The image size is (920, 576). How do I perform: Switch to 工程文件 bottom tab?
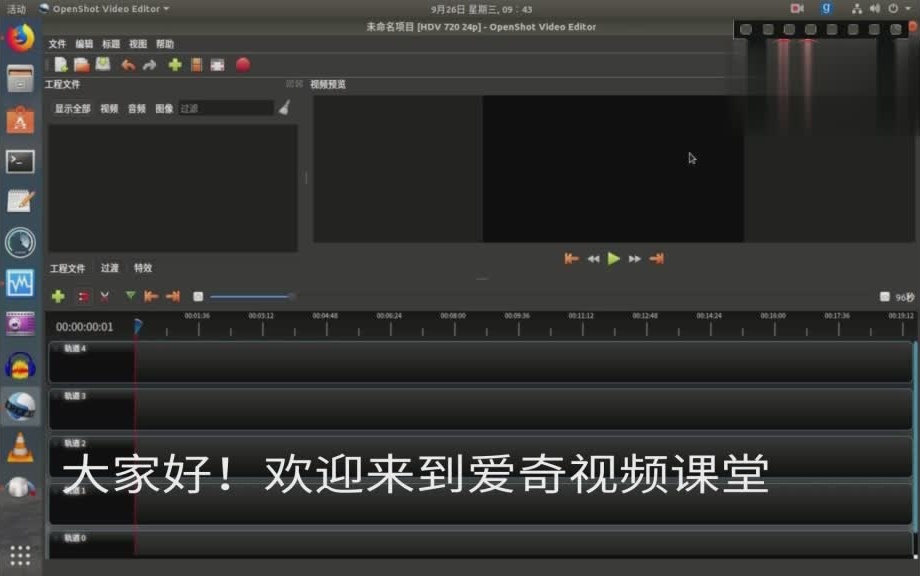(67, 268)
